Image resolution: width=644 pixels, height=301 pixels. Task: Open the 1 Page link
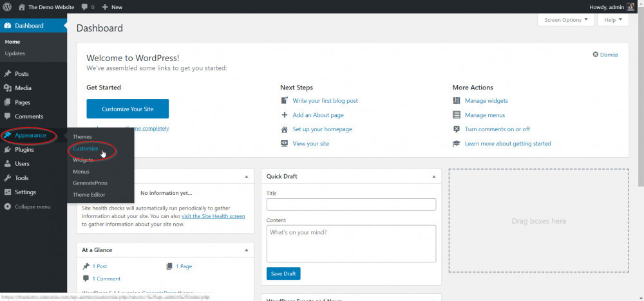tap(184, 266)
